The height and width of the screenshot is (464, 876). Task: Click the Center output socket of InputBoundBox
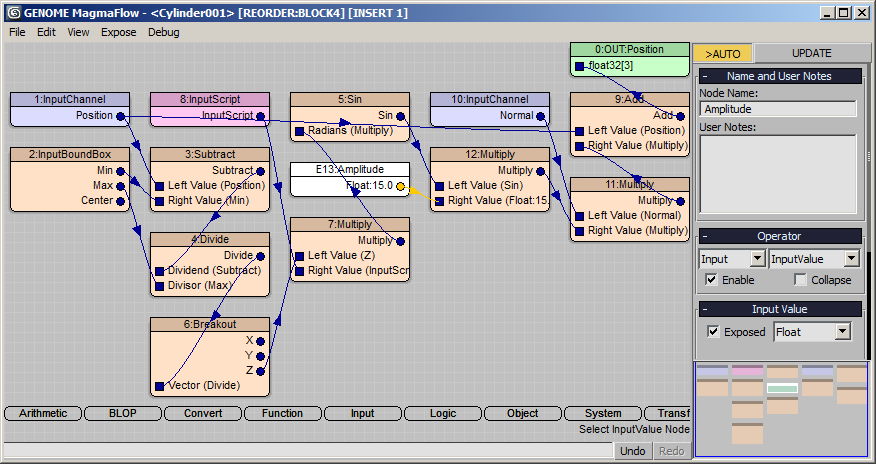click(x=120, y=201)
